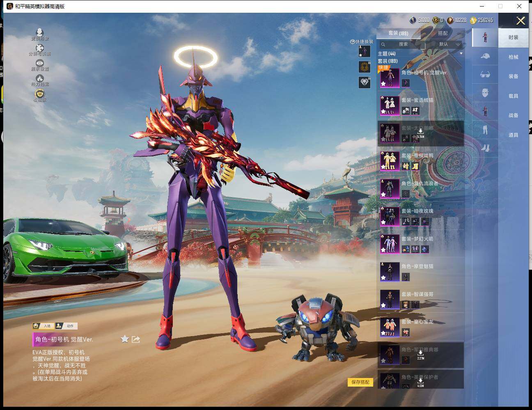Screen dimensions: 532x410
Task: Download the 套装-太空嘟嘟 outfit
Action: [420, 133]
